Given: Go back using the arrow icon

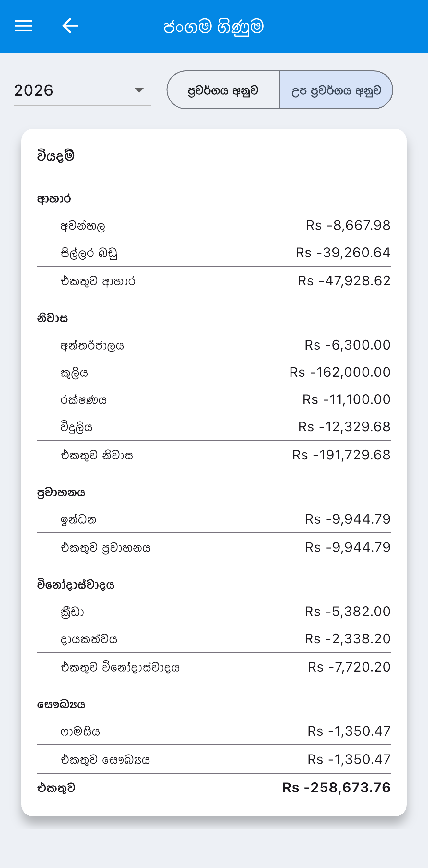Looking at the screenshot, I should pos(70,26).
